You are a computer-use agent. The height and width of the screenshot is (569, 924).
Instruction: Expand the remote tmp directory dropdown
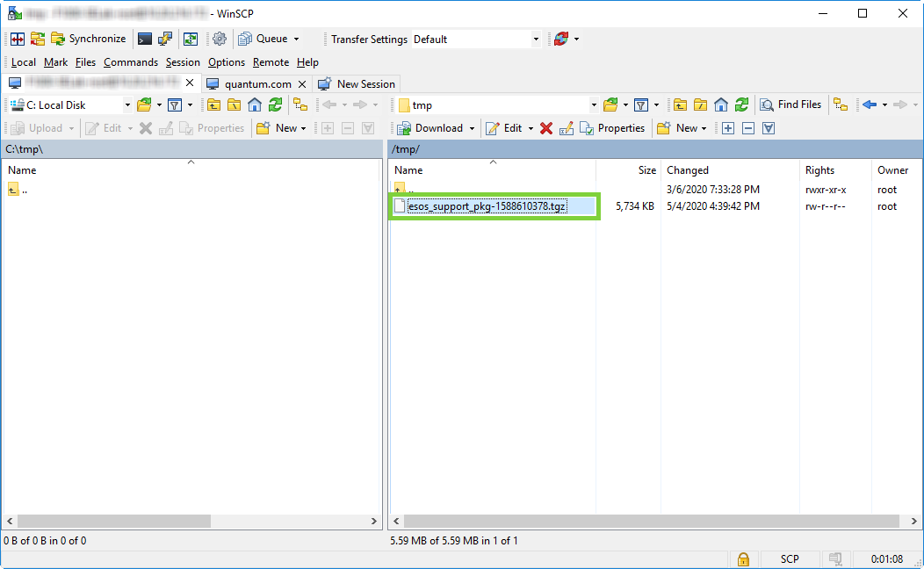594,105
